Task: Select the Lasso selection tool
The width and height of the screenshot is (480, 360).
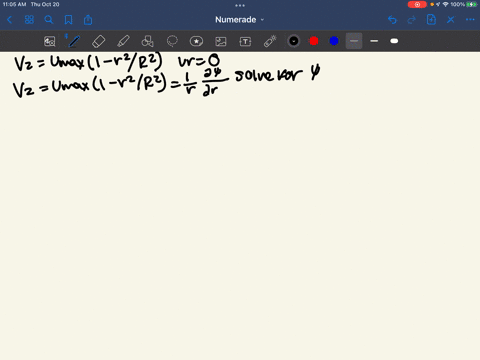Action: [x=172, y=41]
